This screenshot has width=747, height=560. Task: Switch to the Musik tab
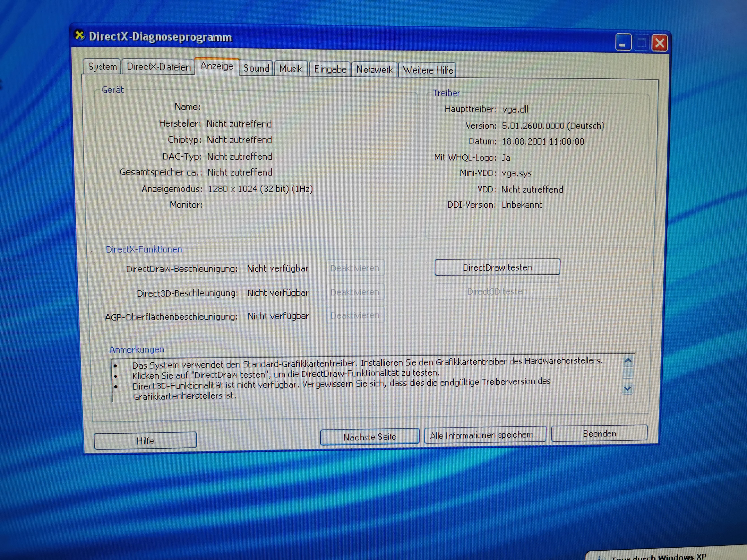tap(290, 69)
